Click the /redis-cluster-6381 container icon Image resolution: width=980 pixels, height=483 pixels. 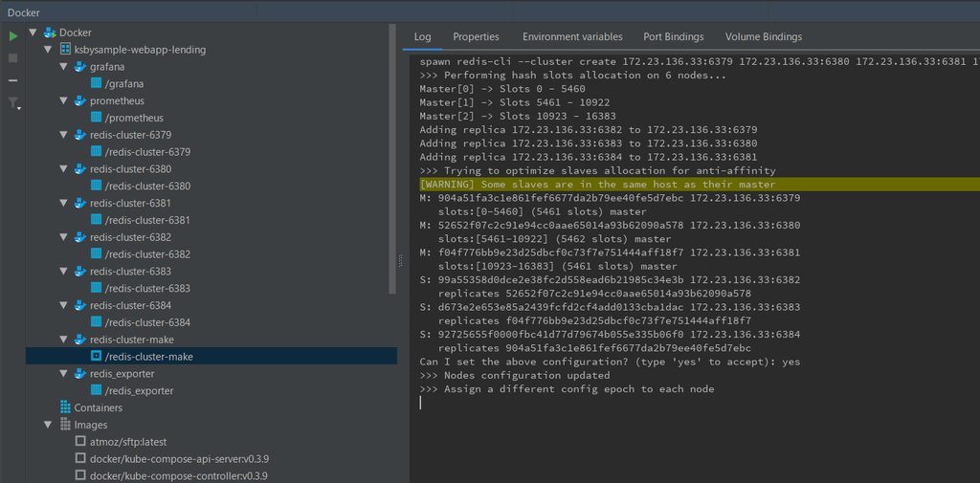click(x=96, y=220)
